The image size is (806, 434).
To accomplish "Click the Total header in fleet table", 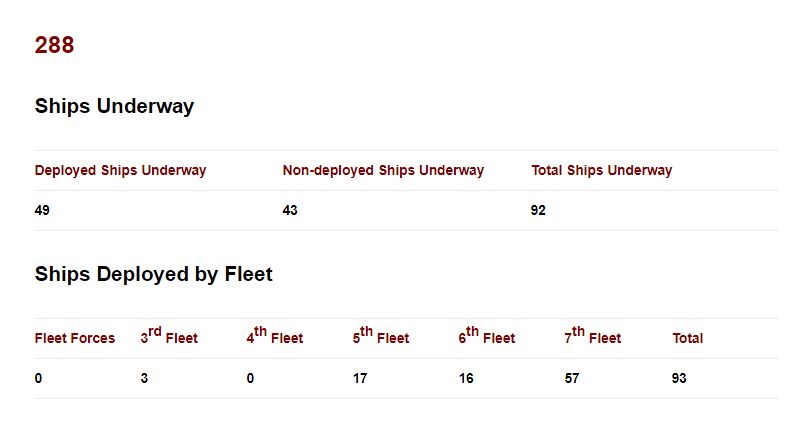I will pos(687,339).
